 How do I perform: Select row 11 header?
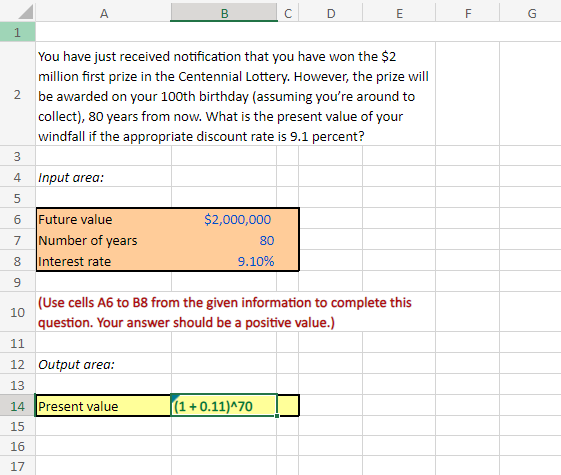click(18, 343)
